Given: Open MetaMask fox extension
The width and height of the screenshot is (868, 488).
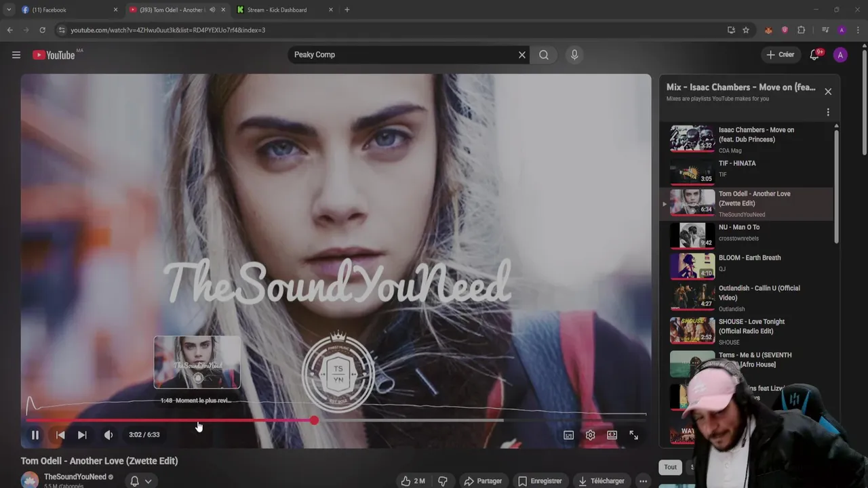Looking at the screenshot, I should 768,30.
